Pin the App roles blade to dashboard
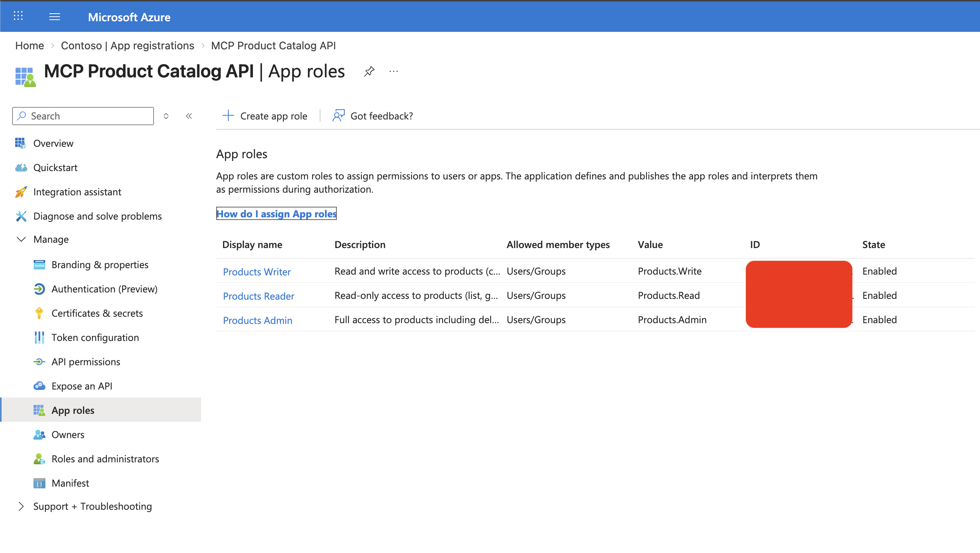 click(369, 71)
